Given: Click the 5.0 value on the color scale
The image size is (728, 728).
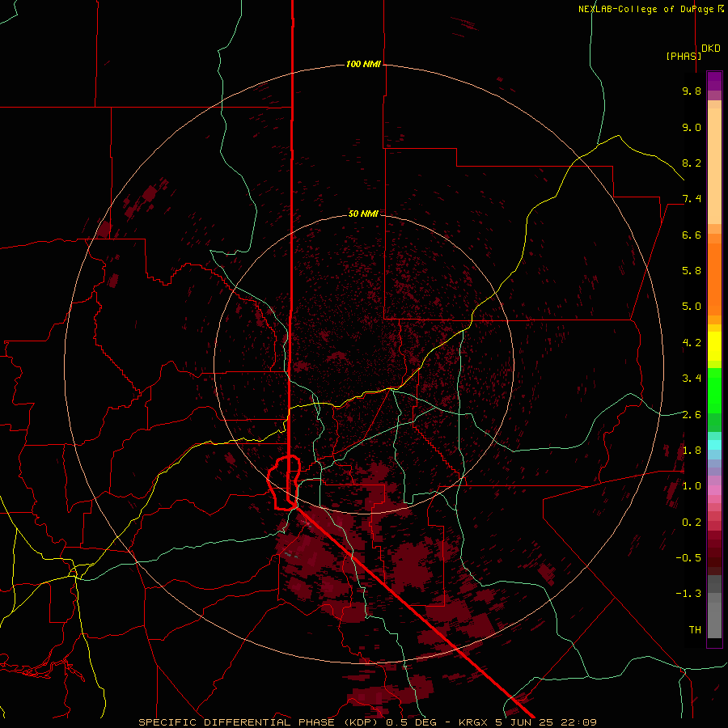Looking at the screenshot, I should [692, 307].
